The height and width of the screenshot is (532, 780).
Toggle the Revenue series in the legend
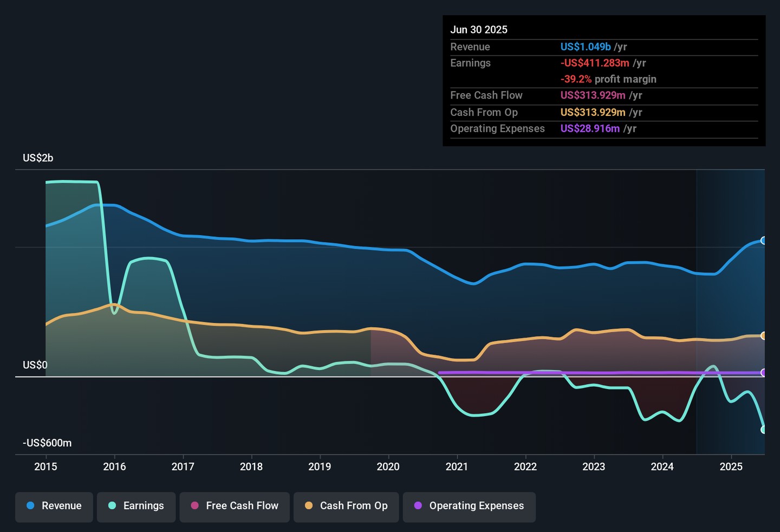(54, 506)
